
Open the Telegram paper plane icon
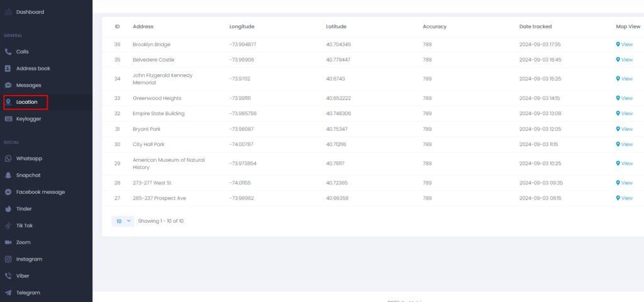click(8, 293)
